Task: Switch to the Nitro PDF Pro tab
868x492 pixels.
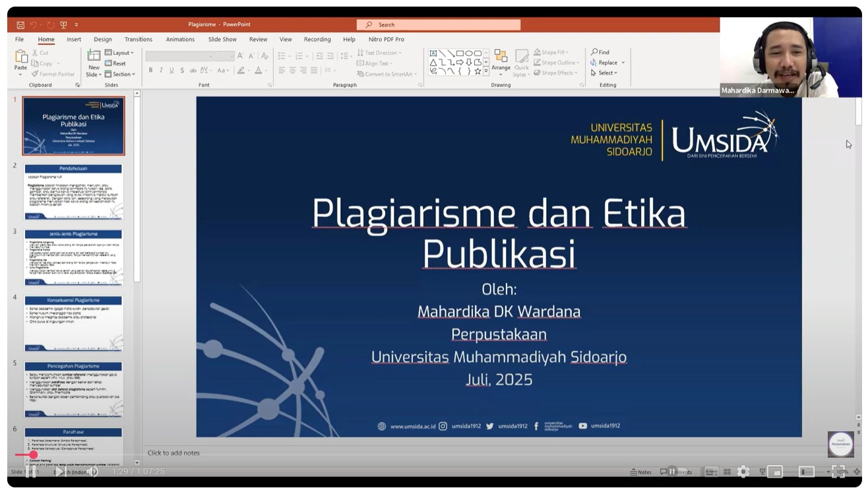Action: coord(387,40)
